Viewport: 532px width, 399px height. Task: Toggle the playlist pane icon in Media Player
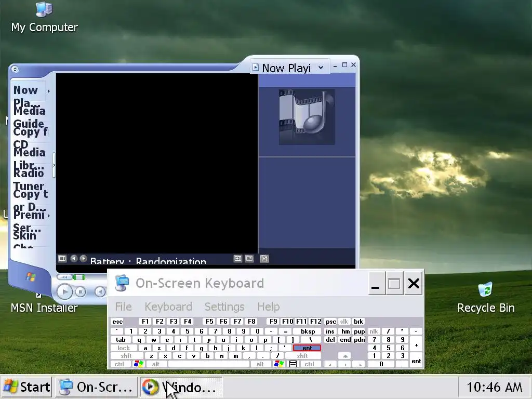click(264, 259)
